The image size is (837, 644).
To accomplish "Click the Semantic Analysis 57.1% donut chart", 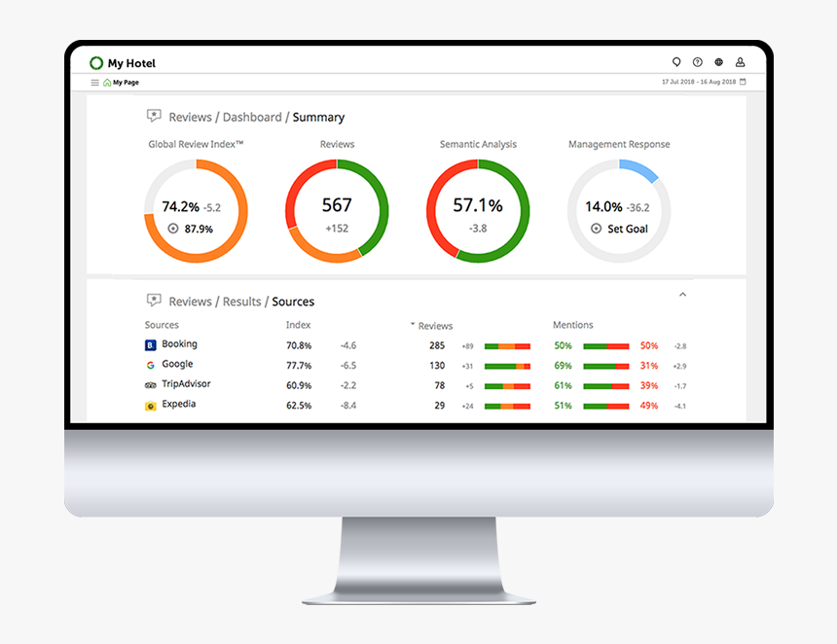I will [478, 211].
